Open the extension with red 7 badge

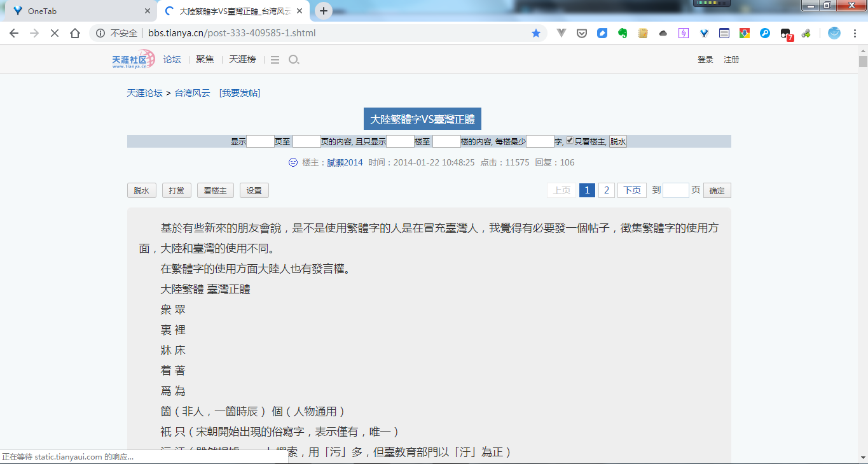click(787, 34)
